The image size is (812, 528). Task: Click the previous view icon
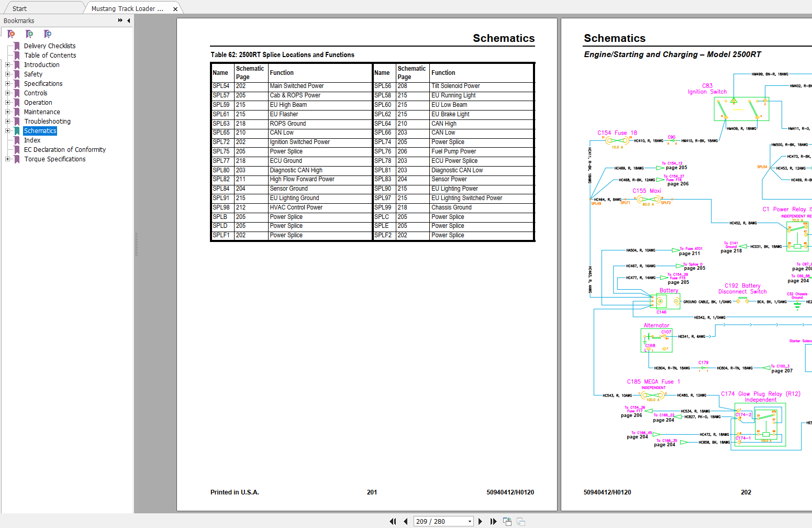click(507, 521)
